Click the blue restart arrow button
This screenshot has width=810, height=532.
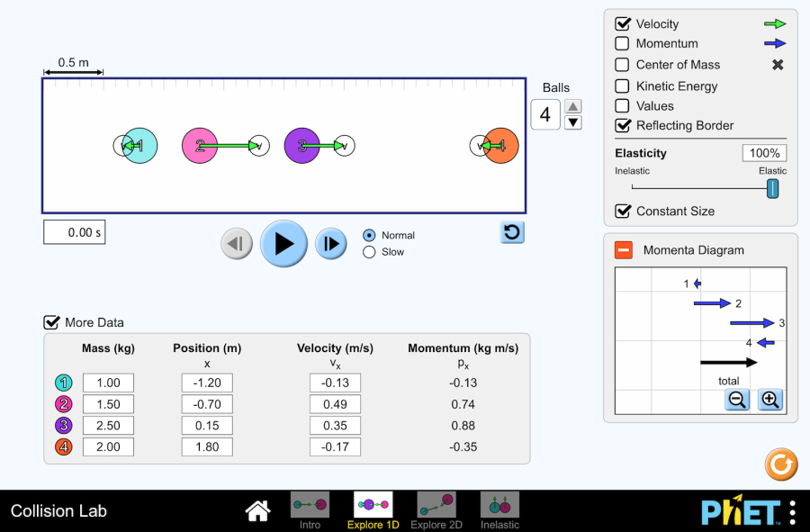pyautogui.click(x=512, y=232)
